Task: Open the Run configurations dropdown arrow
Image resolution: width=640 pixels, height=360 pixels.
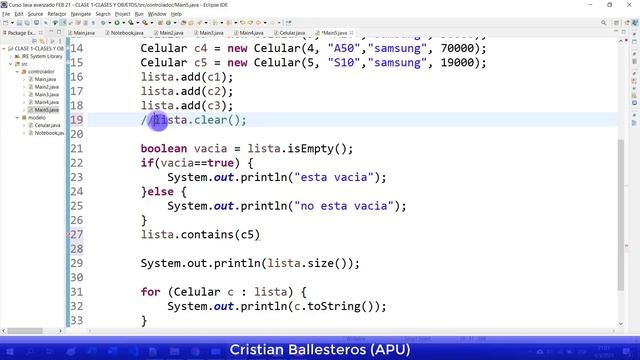Action: 123,23
